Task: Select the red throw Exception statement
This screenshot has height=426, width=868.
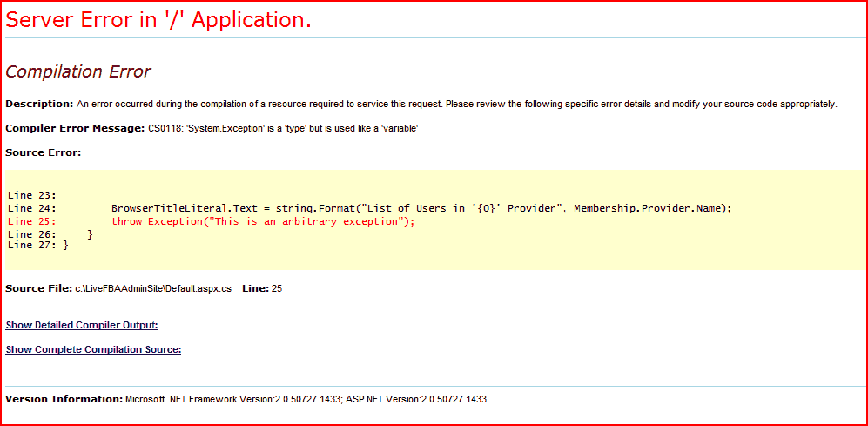Action: tap(263, 222)
